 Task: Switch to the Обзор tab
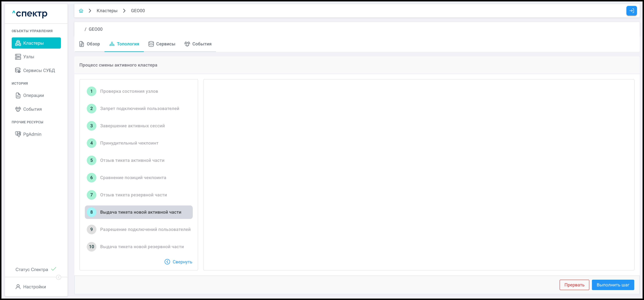pyautogui.click(x=89, y=44)
